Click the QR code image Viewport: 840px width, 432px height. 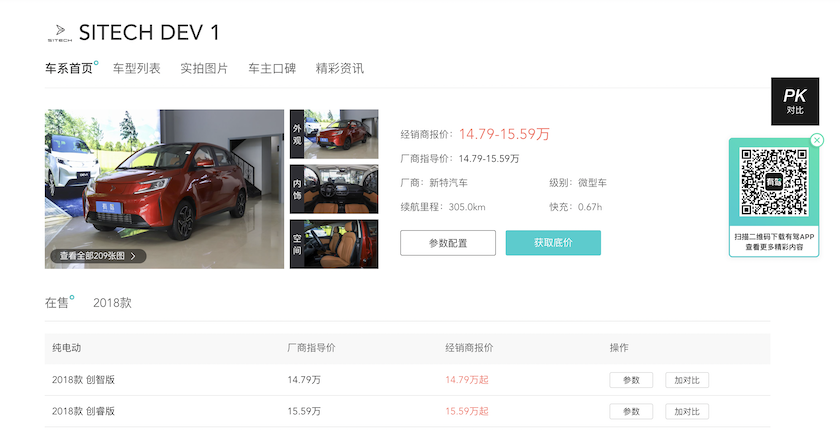tap(774, 182)
